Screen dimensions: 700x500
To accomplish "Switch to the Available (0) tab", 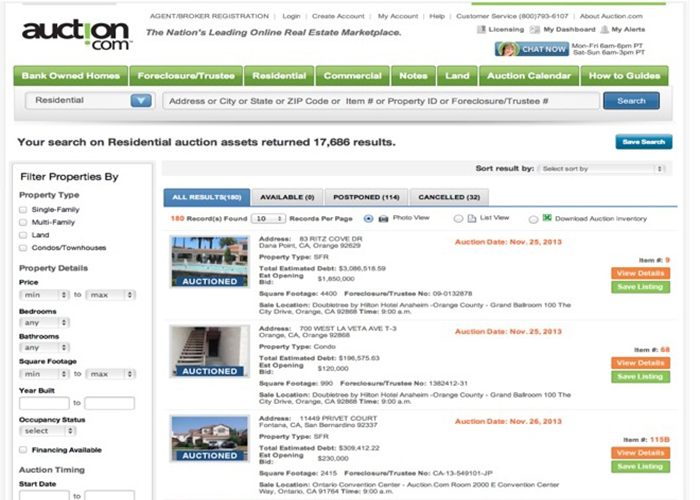I will click(x=288, y=197).
